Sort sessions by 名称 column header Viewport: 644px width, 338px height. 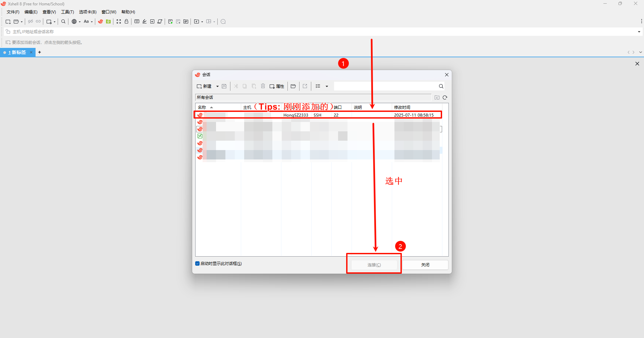click(x=218, y=107)
